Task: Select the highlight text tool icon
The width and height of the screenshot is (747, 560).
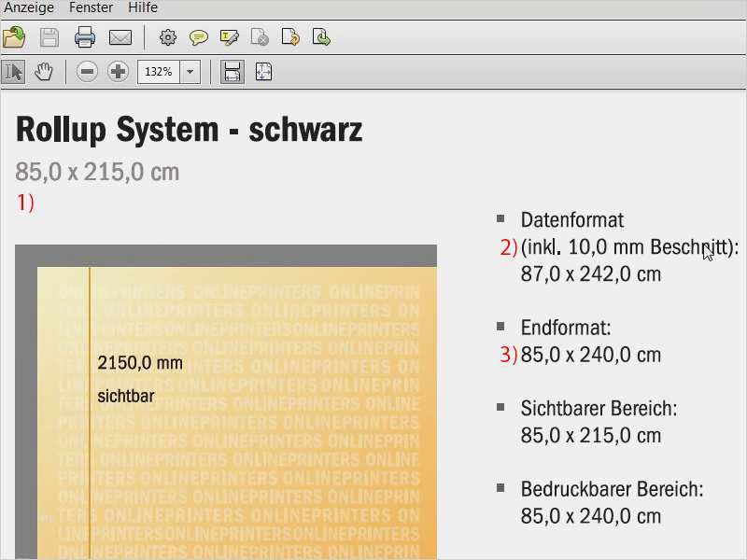Action: [229, 37]
